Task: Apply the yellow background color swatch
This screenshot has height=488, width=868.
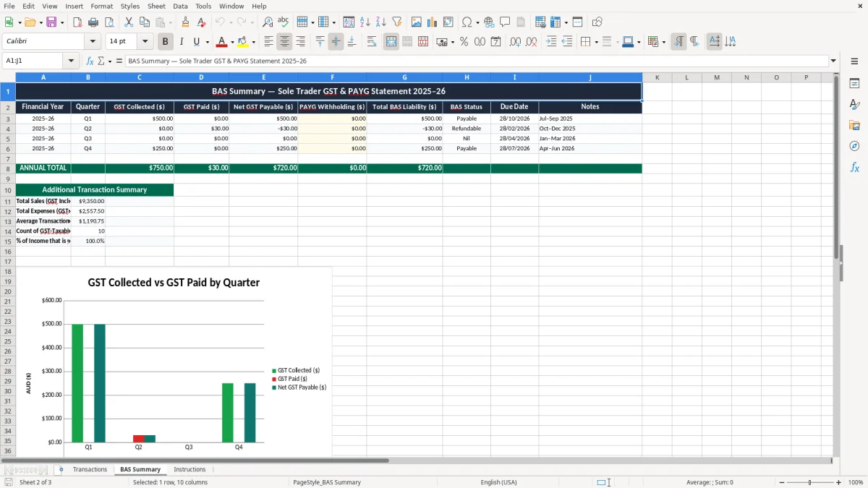Action: click(x=243, y=41)
